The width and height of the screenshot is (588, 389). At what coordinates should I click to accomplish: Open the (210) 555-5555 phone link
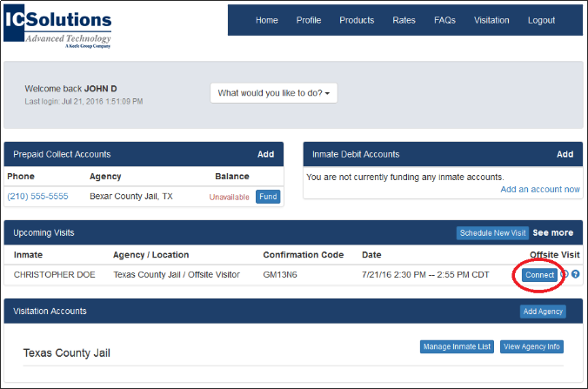point(37,196)
